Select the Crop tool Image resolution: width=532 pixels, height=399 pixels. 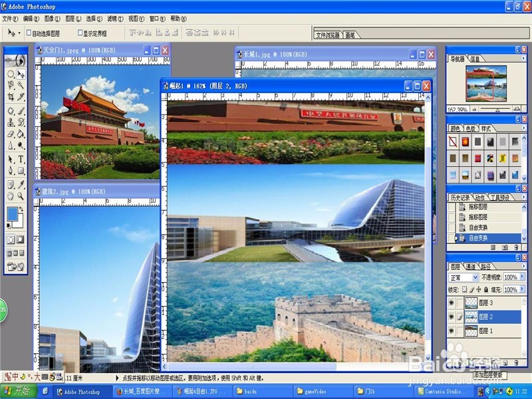pyautogui.click(x=11, y=97)
